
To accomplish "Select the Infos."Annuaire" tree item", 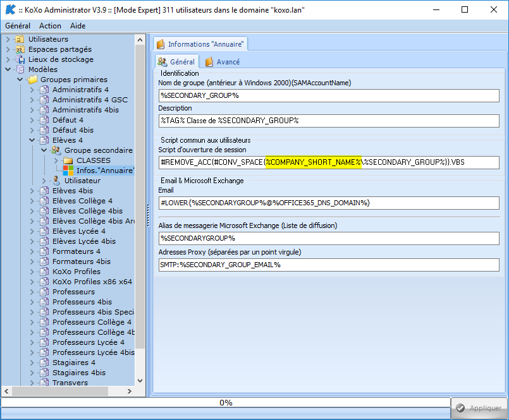I will pyautogui.click(x=105, y=171).
